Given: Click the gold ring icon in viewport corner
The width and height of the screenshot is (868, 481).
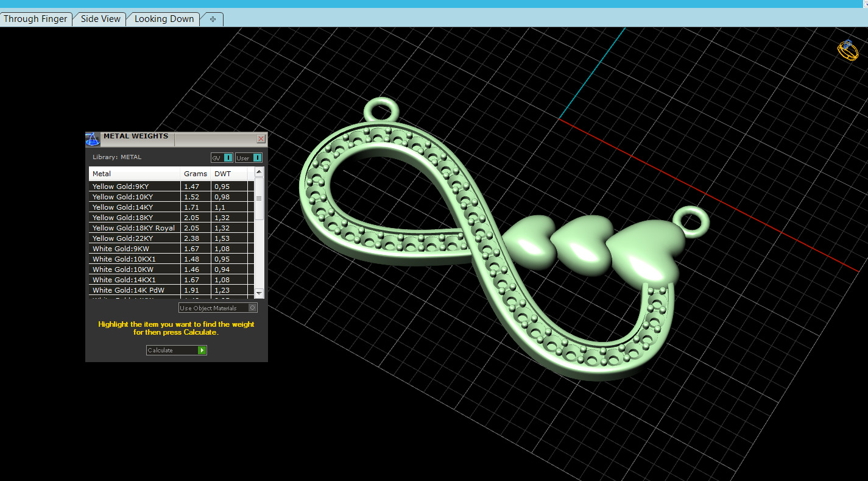Looking at the screenshot, I should click(x=848, y=50).
